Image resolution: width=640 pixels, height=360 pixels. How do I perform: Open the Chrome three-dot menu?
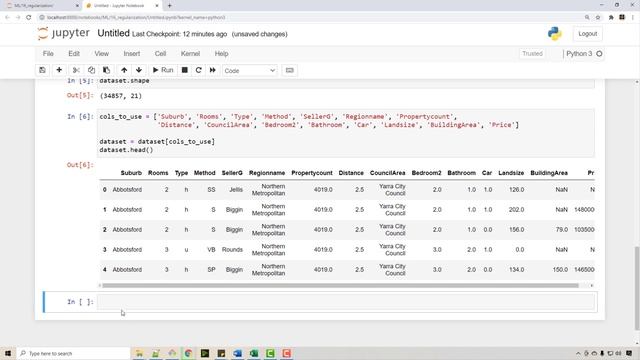pyautogui.click(x=633, y=18)
